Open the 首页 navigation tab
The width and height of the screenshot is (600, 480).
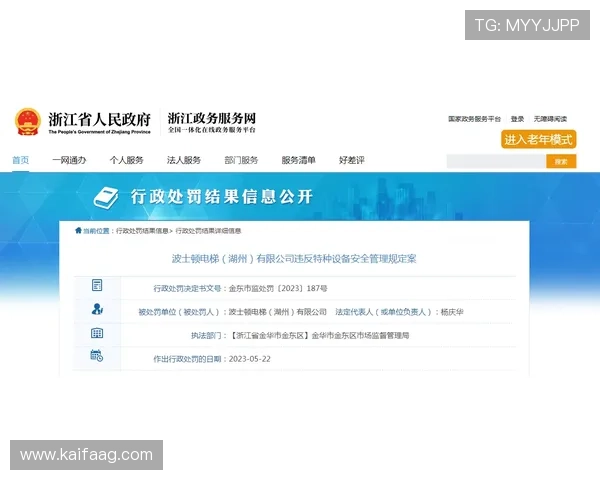(21, 160)
